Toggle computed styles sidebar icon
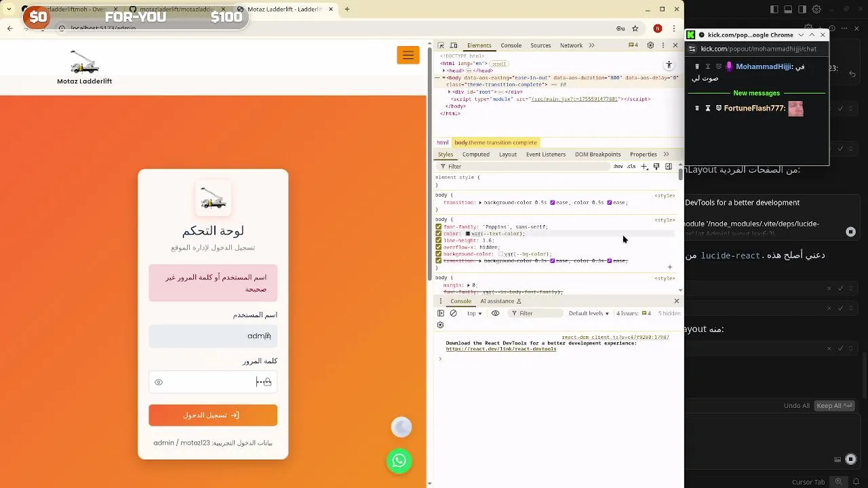 click(669, 167)
